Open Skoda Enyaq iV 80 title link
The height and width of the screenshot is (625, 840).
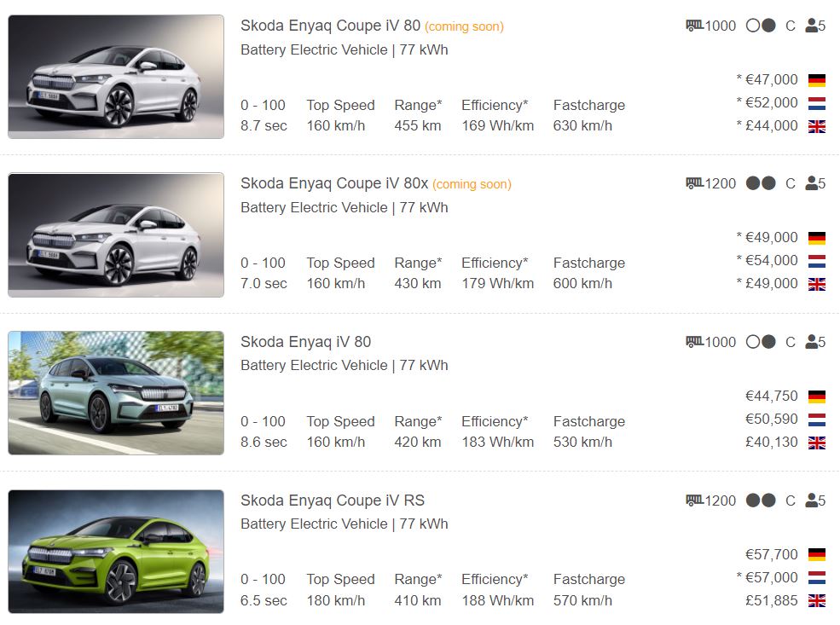pos(305,342)
